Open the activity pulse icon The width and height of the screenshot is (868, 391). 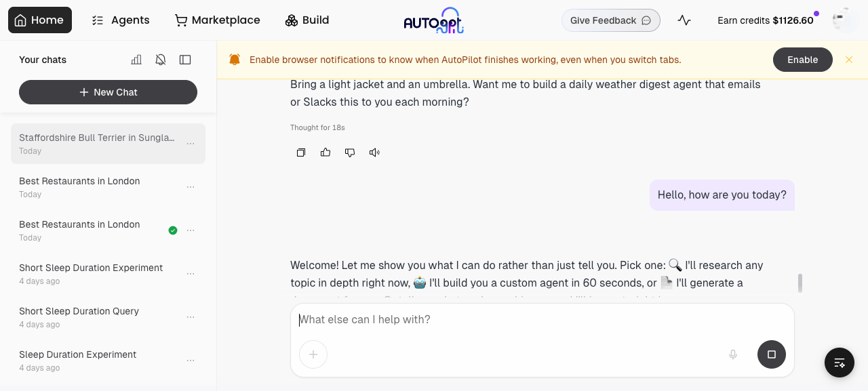[684, 20]
